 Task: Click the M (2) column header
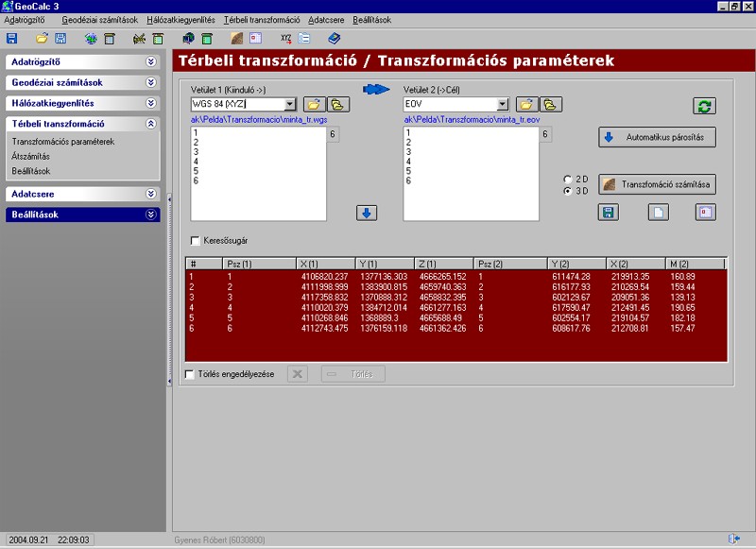coord(695,265)
